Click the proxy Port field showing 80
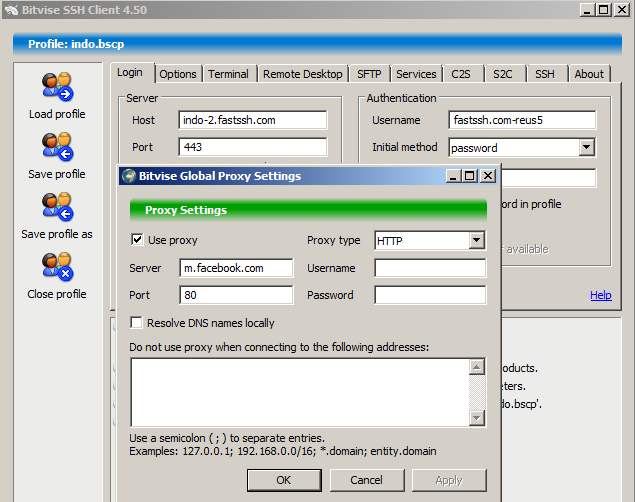The image size is (635, 502). coord(236,295)
